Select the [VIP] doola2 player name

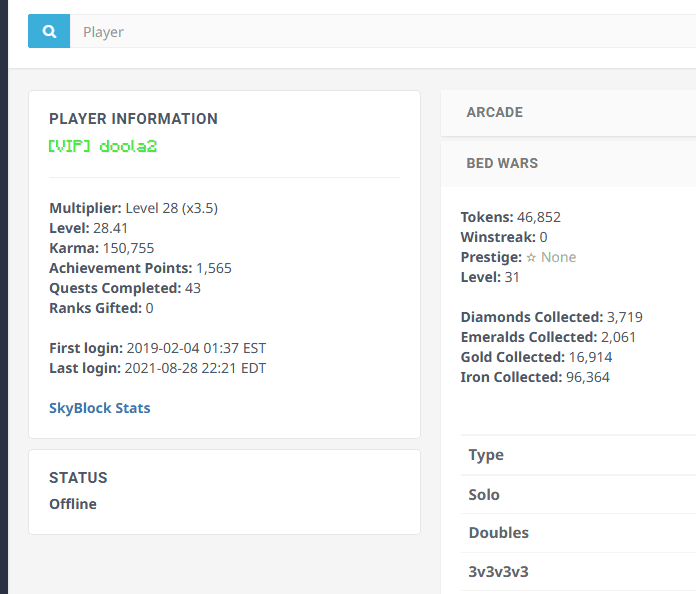(x=103, y=146)
